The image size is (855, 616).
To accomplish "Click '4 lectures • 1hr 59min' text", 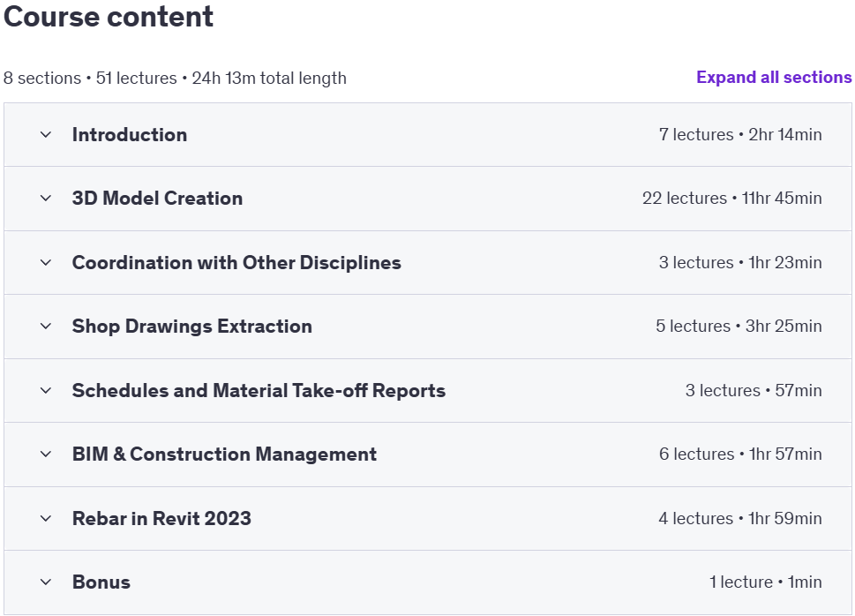I will pos(740,518).
